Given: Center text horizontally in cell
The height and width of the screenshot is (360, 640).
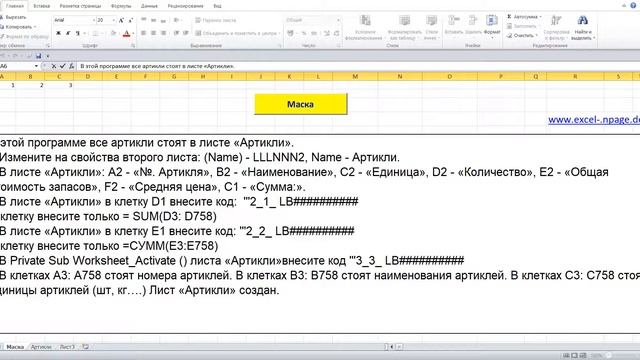Looking at the screenshot, I should (153, 33).
